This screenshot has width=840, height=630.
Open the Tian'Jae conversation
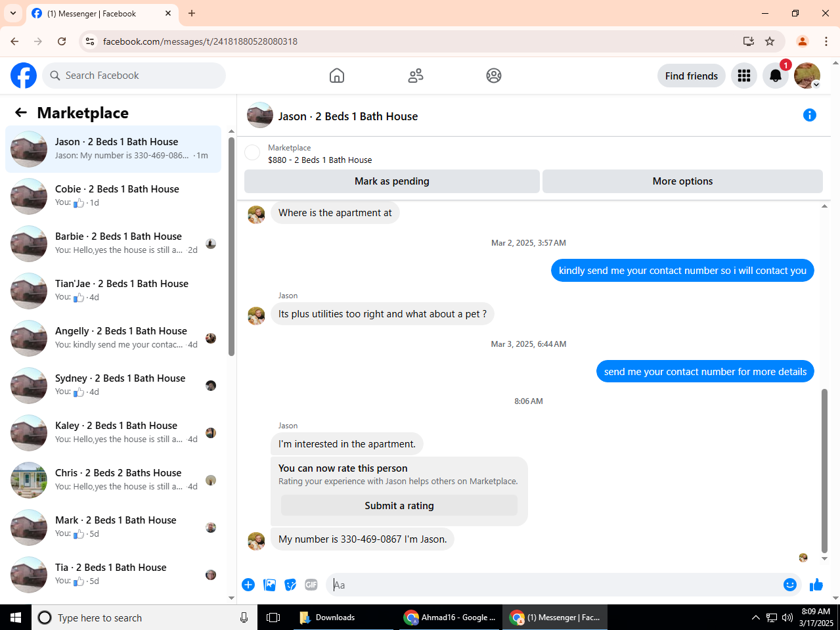[113, 291]
